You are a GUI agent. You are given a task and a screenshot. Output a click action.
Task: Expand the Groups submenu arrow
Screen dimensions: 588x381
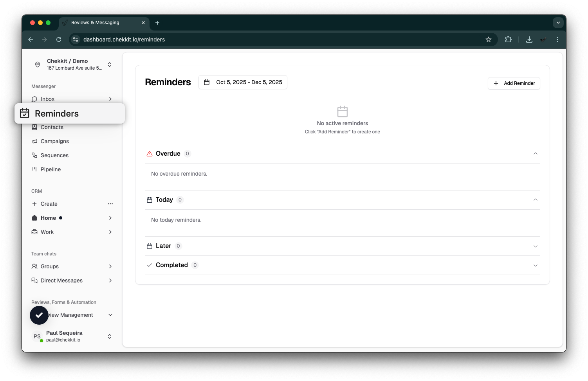pyautogui.click(x=110, y=266)
